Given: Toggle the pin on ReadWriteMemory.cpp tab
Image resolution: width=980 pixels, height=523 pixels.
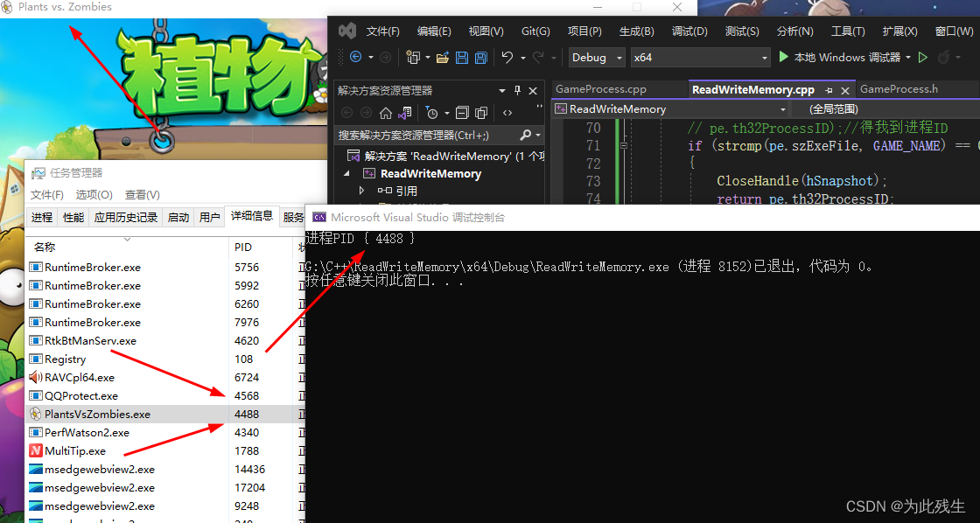Looking at the screenshot, I should click(x=829, y=90).
